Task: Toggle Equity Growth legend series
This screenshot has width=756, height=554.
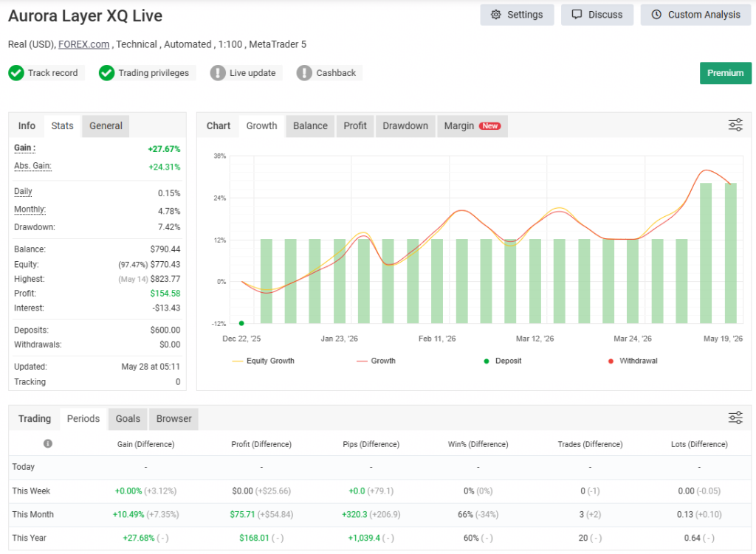Action: coord(264,361)
